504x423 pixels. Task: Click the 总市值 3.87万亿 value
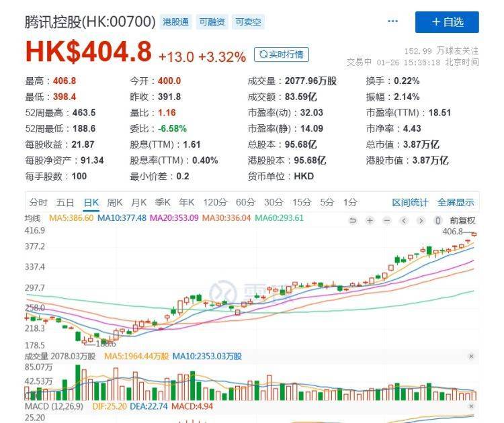click(421, 144)
